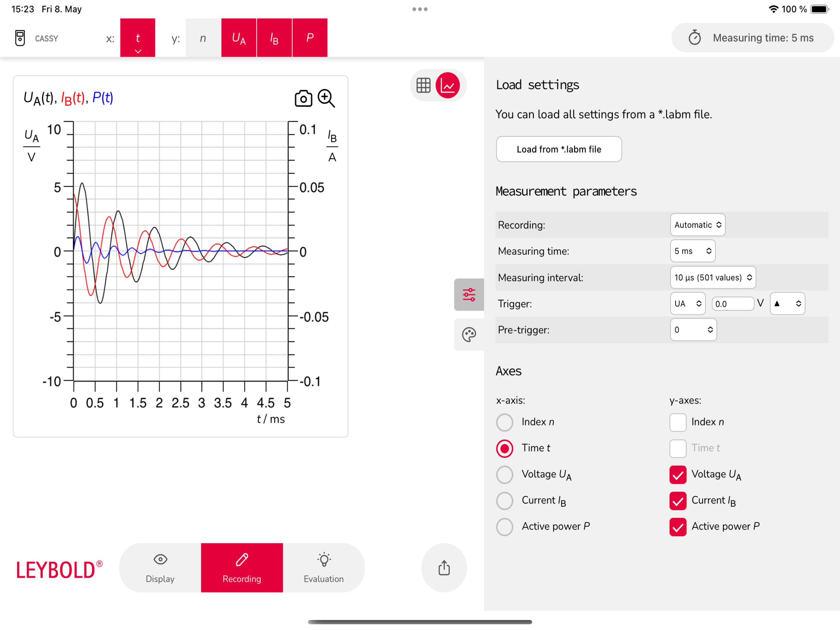Open the trigger edge direction dropdown
The width and height of the screenshot is (840, 630).
[787, 304]
